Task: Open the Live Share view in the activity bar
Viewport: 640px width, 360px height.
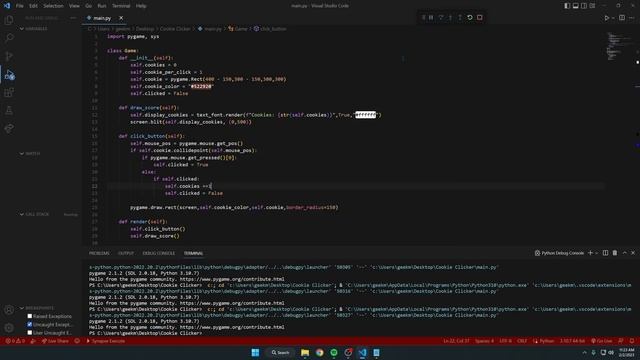Action: [9, 128]
